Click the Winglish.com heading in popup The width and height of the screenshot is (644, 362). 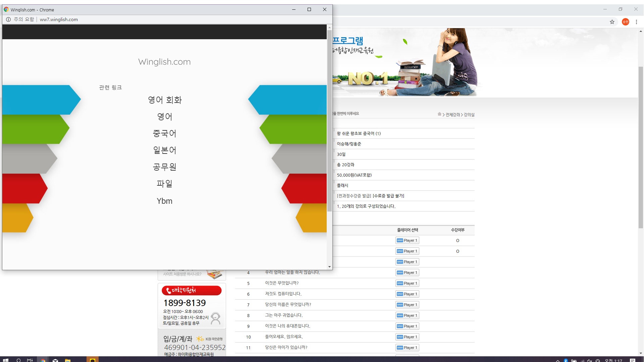[x=164, y=62]
